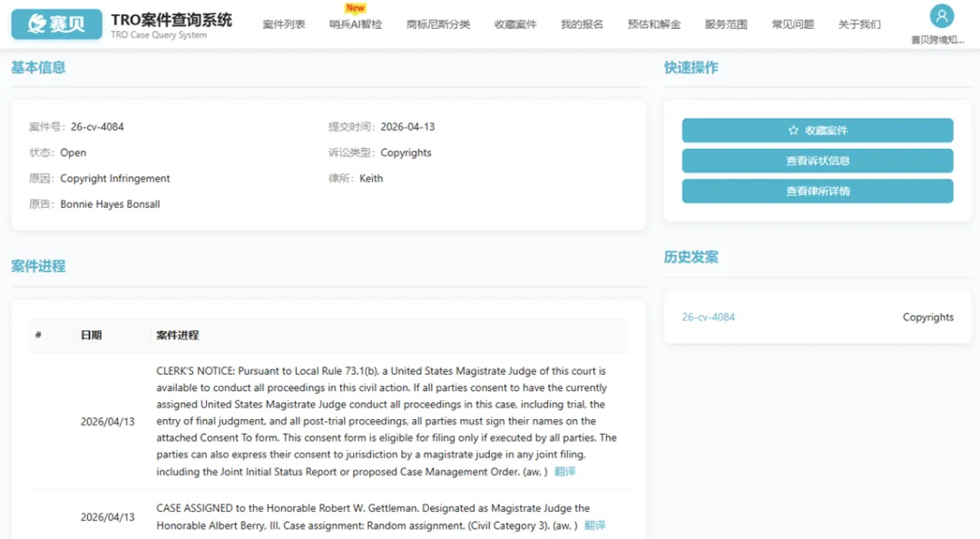Open the 案件列表 menu
This screenshot has width=980, height=539.
[x=284, y=24]
